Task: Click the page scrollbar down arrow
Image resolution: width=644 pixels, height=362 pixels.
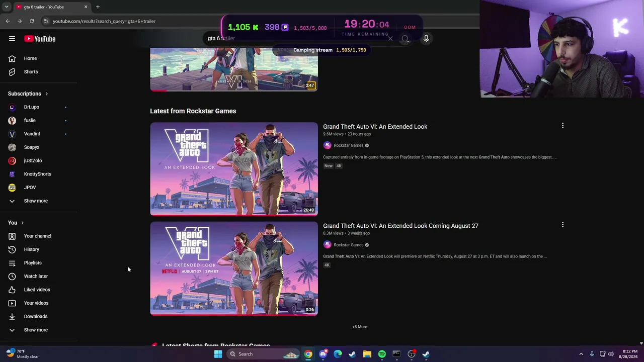Action: [641, 343]
